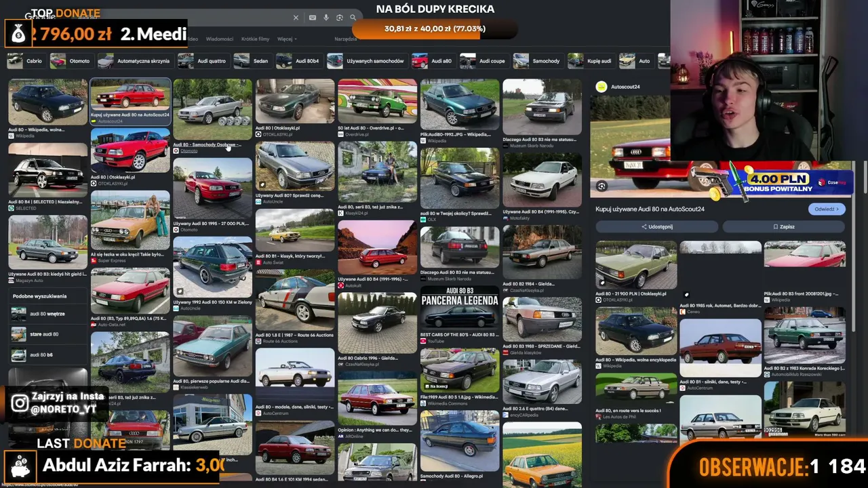Open the 'Audi 80 - Samochody Osobowe' Otomoto link
The height and width of the screenshot is (488, 868).
click(x=207, y=144)
